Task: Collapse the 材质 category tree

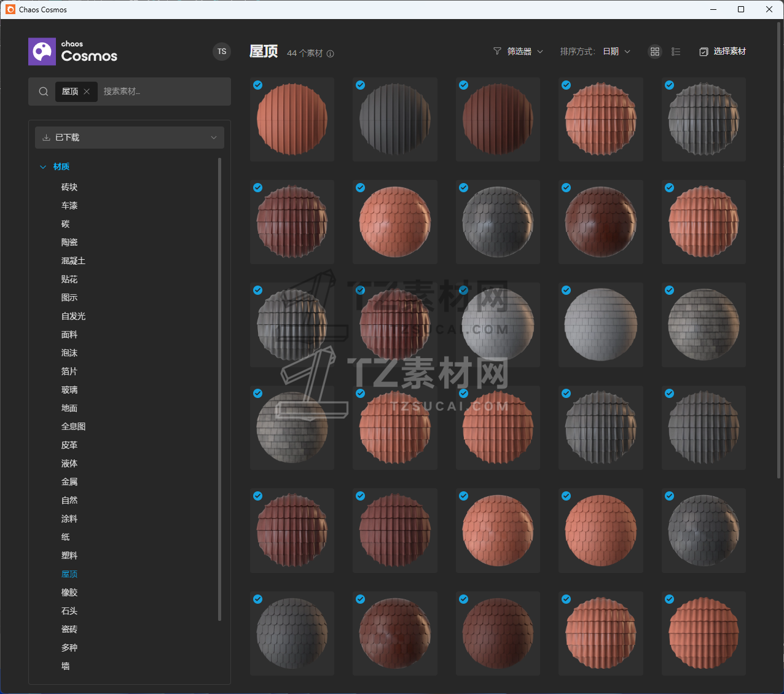Action: click(43, 167)
